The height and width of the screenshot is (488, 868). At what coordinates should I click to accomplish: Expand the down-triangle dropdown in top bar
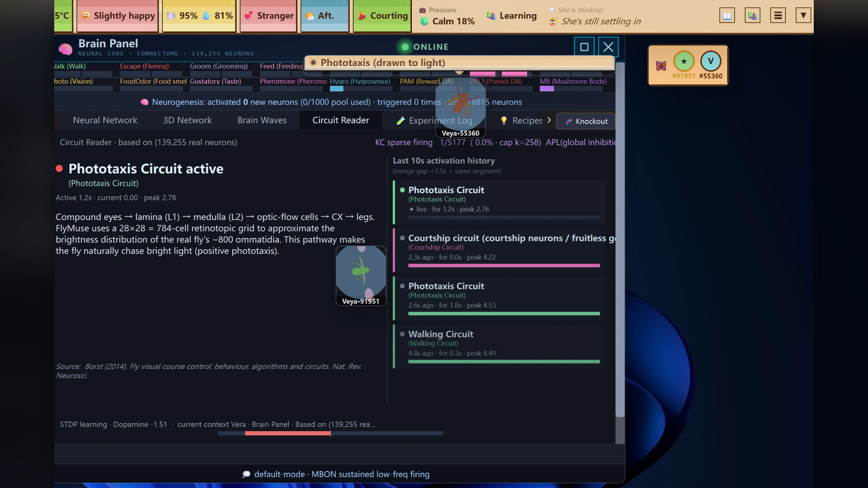pos(803,16)
